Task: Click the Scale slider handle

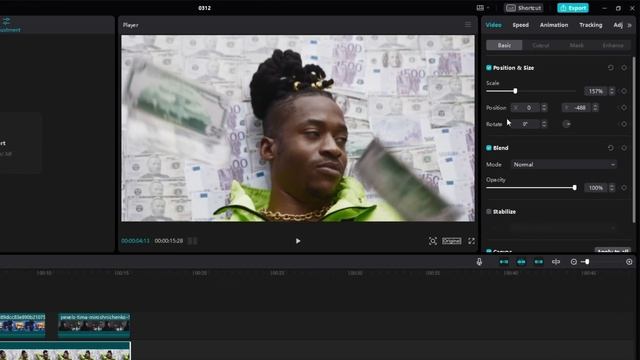Action: [x=515, y=91]
